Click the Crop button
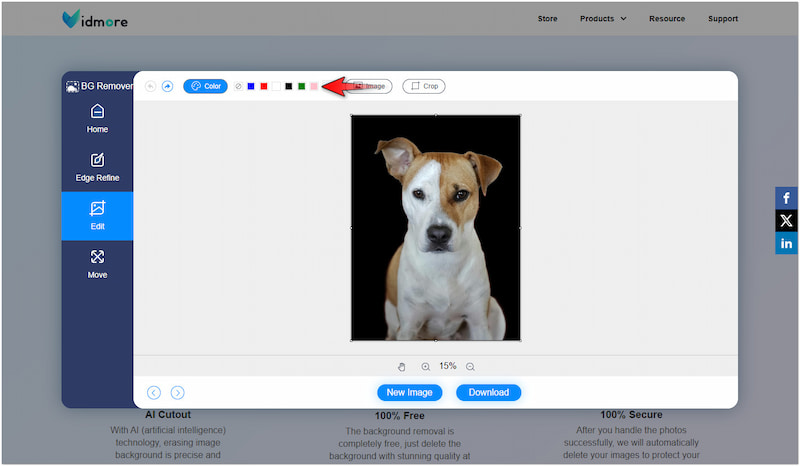 (424, 87)
